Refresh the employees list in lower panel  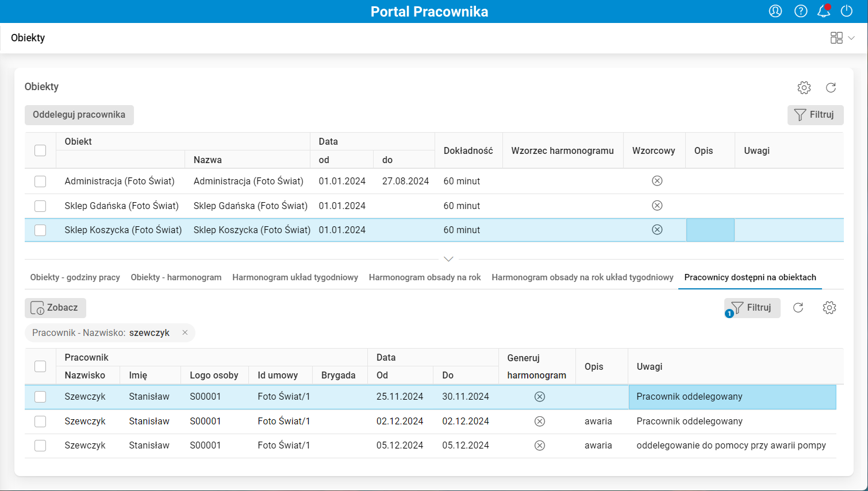click(x=798, y=308)
